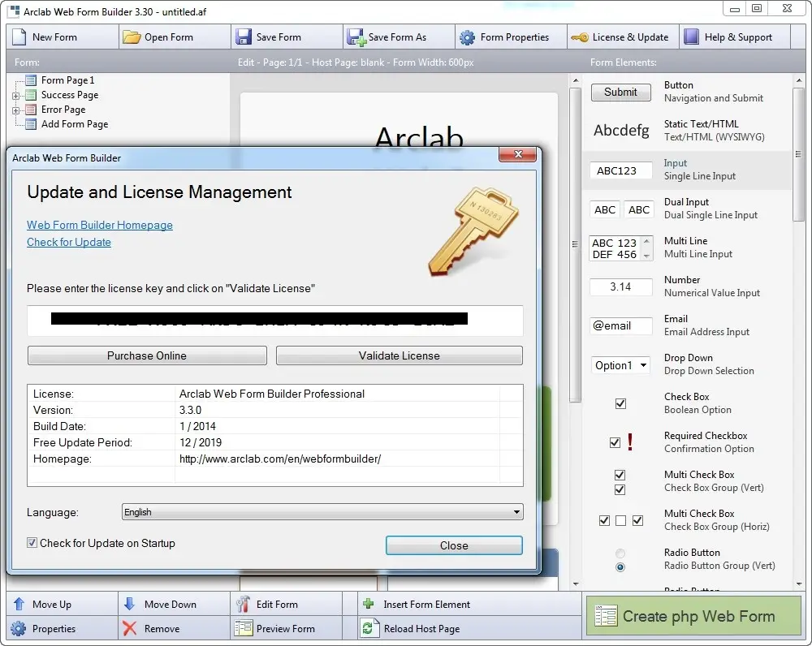Close the license dialog with Close button
Viewport: 812px width, 646px height.
tap(454, 545)
